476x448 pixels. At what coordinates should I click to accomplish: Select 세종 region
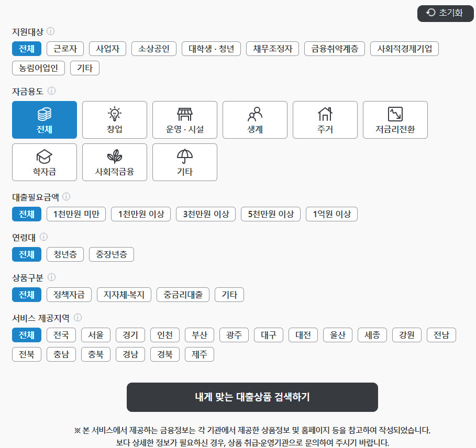(373, 335)
